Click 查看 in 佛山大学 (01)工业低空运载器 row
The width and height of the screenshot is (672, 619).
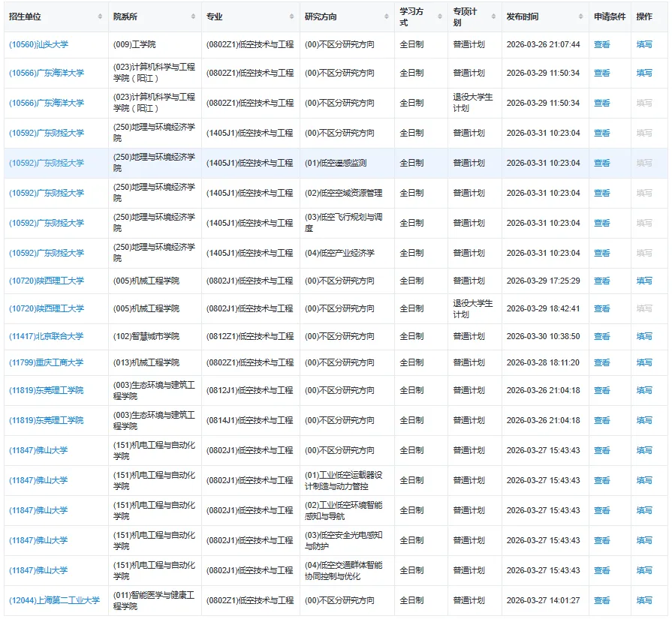(x=601, y=480)
